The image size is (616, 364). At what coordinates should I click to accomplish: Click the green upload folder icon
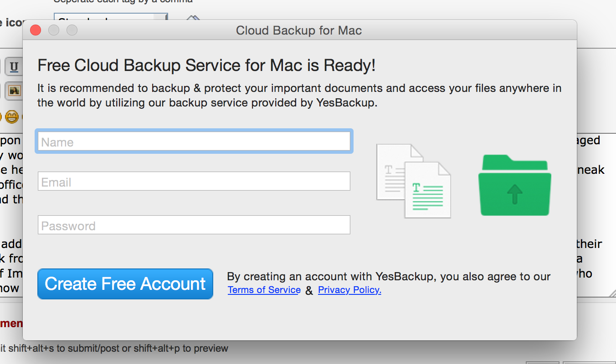pos(514,185)
